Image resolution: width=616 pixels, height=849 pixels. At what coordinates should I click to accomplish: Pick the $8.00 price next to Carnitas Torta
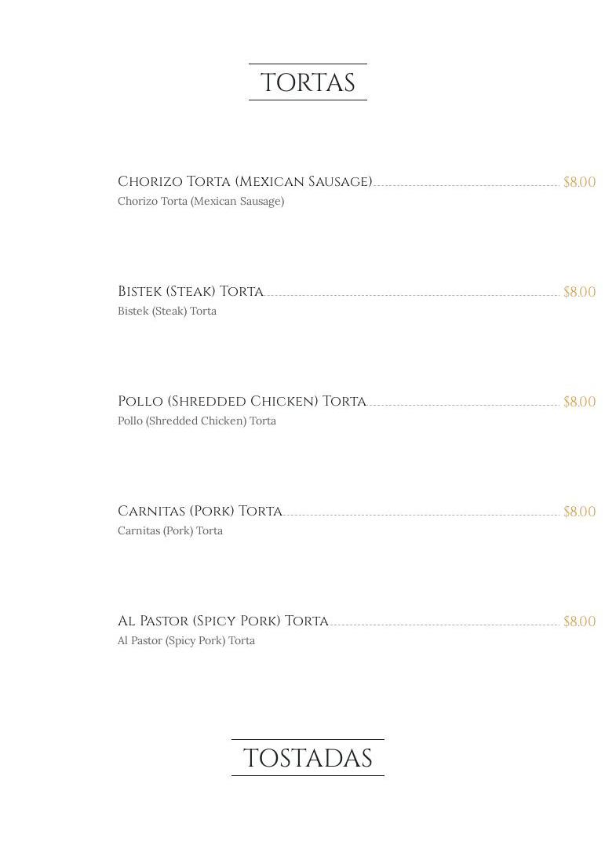tap(579, 512)
